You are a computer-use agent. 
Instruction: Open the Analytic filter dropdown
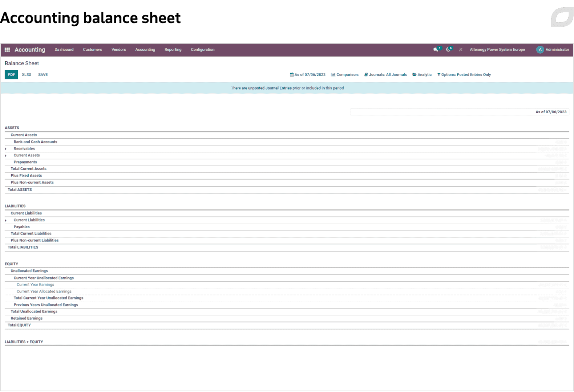click(422, 75)
